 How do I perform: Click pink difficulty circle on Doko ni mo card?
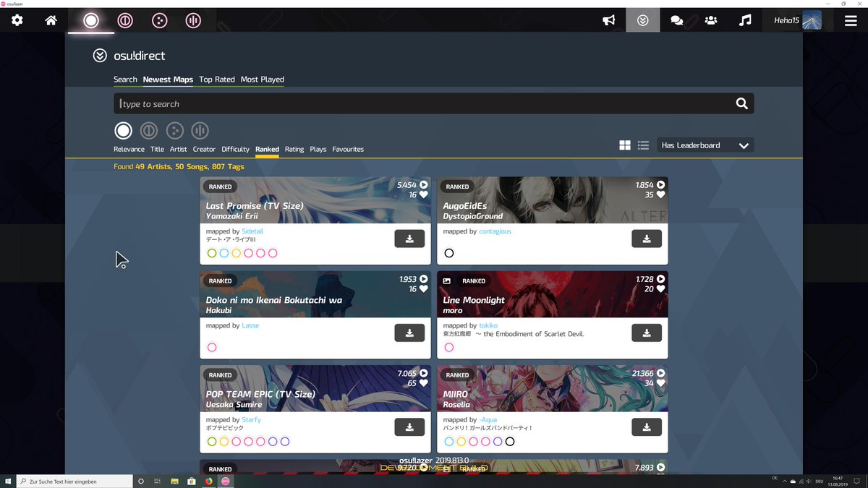212,347
